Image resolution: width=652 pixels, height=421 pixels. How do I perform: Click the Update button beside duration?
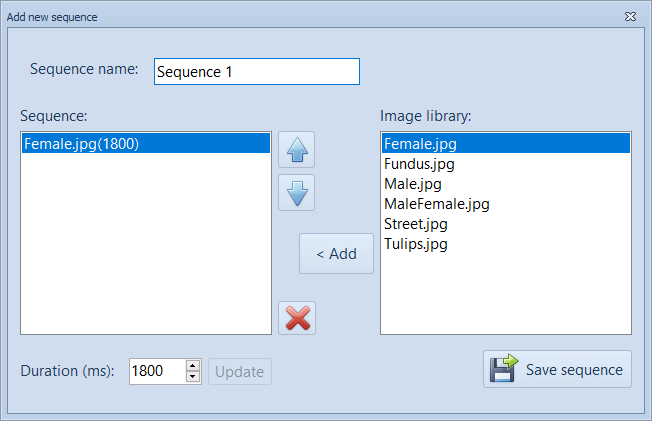[239, 372]
